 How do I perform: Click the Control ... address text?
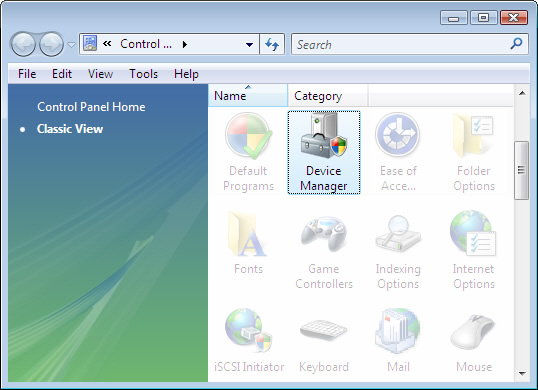(146, 44)
